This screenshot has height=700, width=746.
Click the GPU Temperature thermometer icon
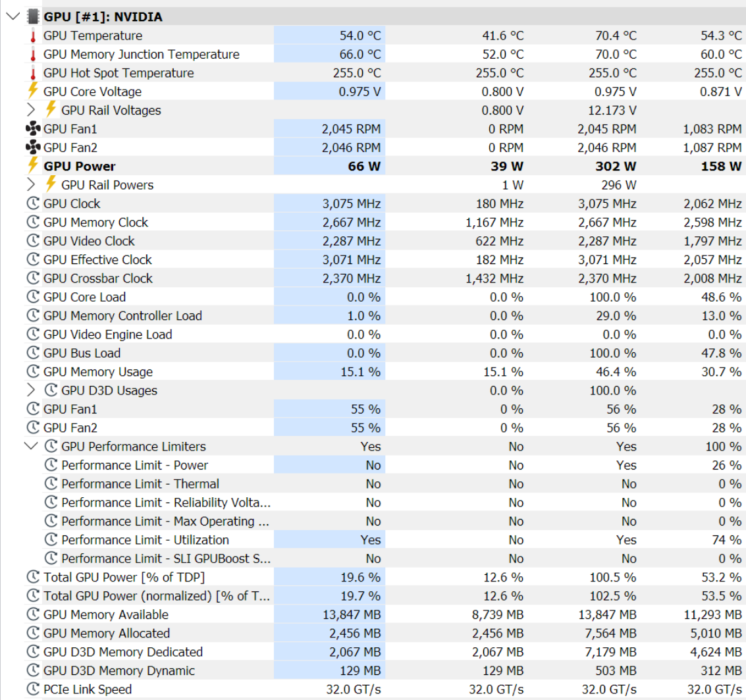tap(33, 36)
